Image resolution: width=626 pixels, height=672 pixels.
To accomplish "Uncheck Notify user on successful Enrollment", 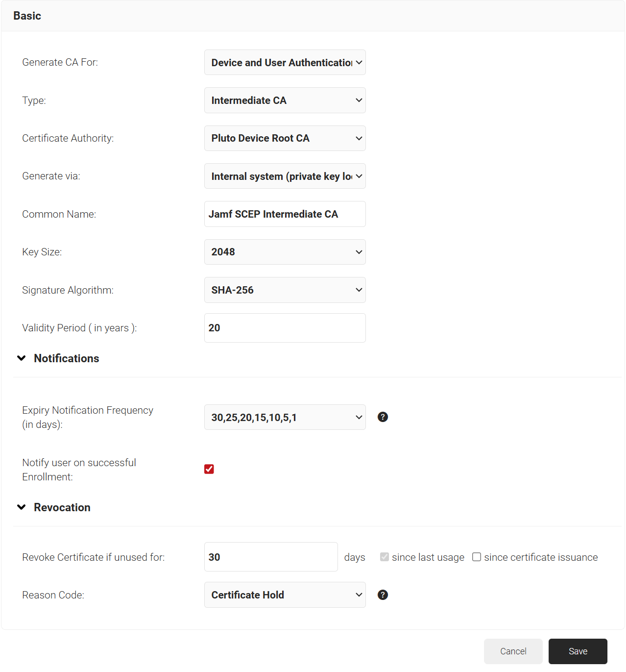I will 209,470.
